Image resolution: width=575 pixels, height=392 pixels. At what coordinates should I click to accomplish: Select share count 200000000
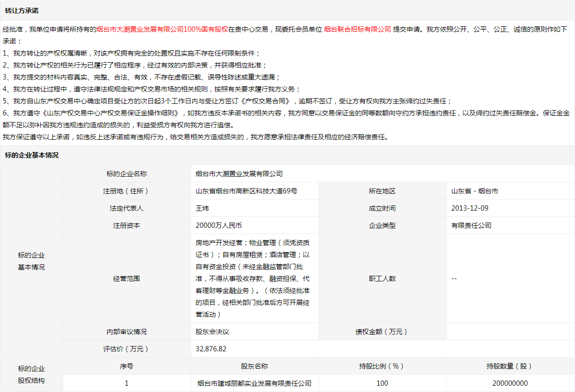point(510,383)
